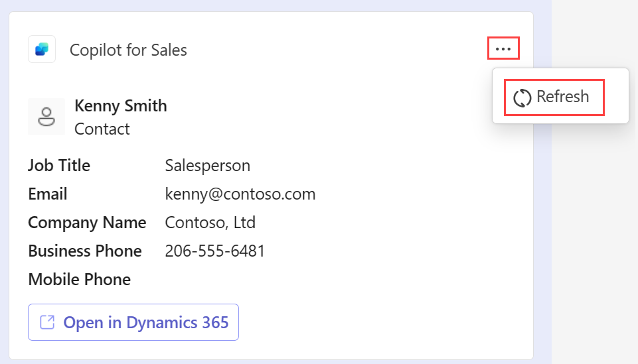Click the Company Name field label
The image size is (638, 364).
coord(87,223)
